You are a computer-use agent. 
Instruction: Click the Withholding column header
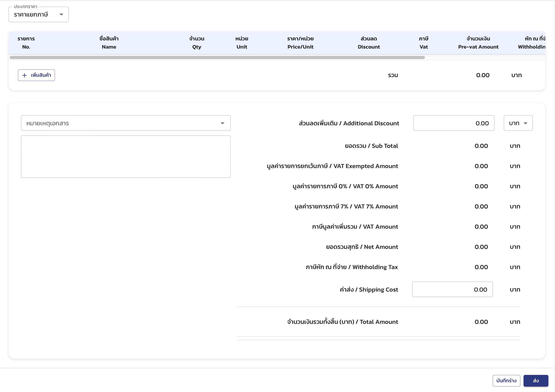point(532,43)
